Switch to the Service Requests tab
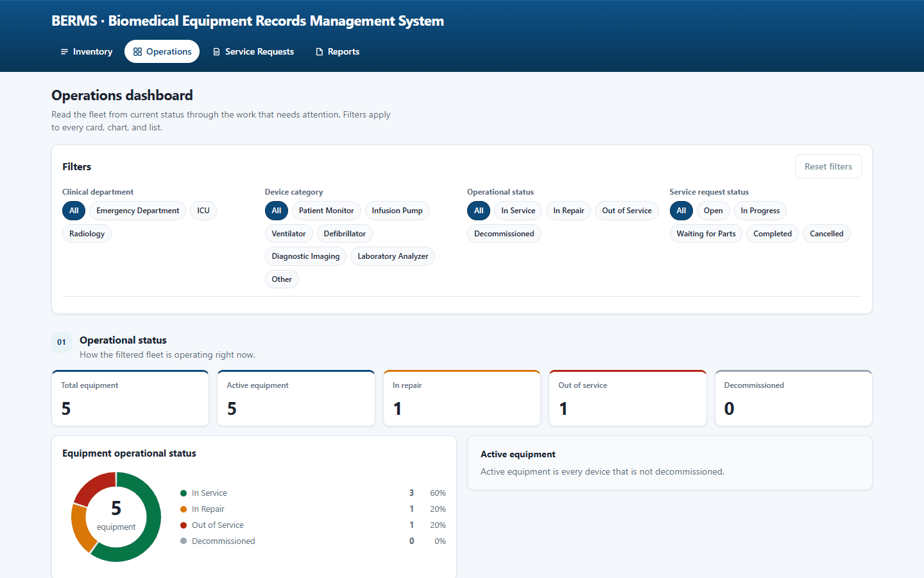Viewport: 924px width, 578px height. [x=253, y=51]
